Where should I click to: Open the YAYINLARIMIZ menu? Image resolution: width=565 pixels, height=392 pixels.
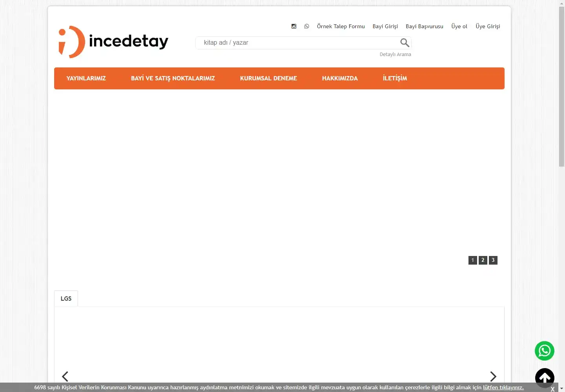(86, 78)
